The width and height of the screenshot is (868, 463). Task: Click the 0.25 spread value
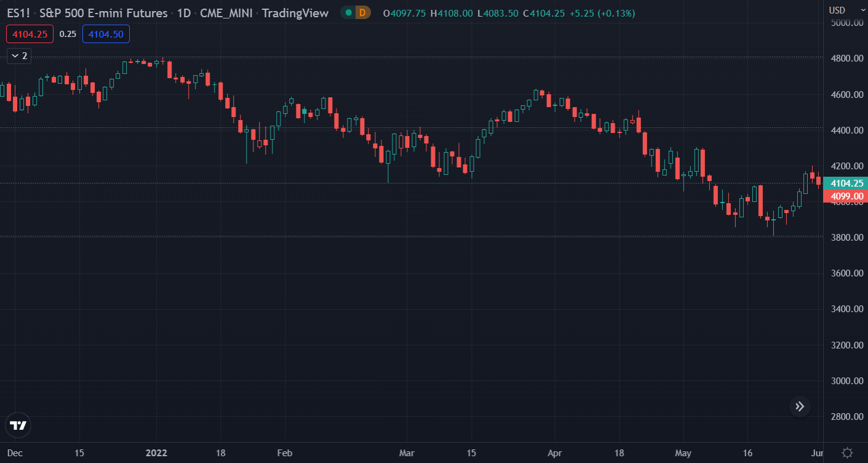point(68,34)
